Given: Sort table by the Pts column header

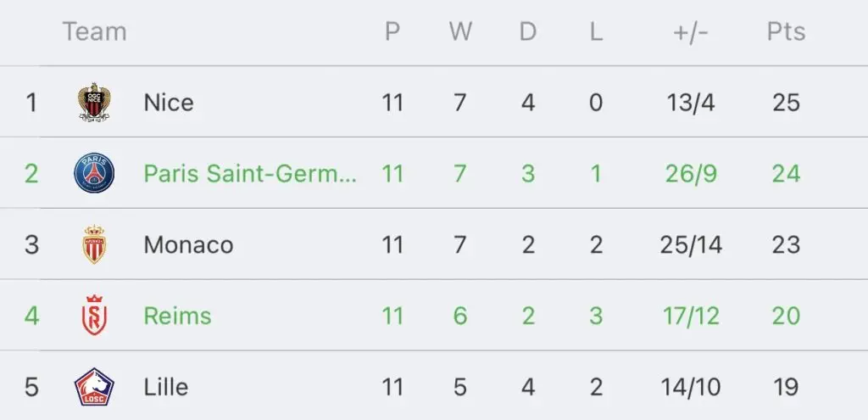Looking at the screenshot, I should pos(786,31).
